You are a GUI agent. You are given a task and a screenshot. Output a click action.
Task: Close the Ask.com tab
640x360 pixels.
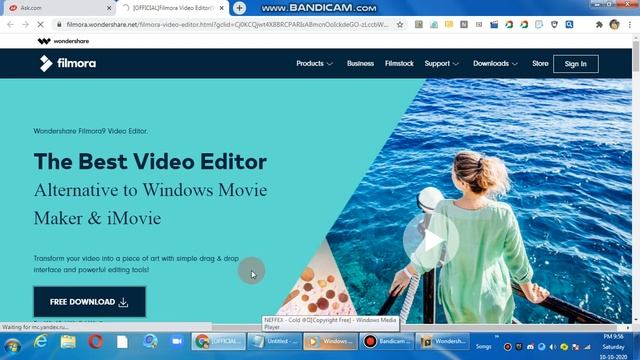click(x=109, y=8)
